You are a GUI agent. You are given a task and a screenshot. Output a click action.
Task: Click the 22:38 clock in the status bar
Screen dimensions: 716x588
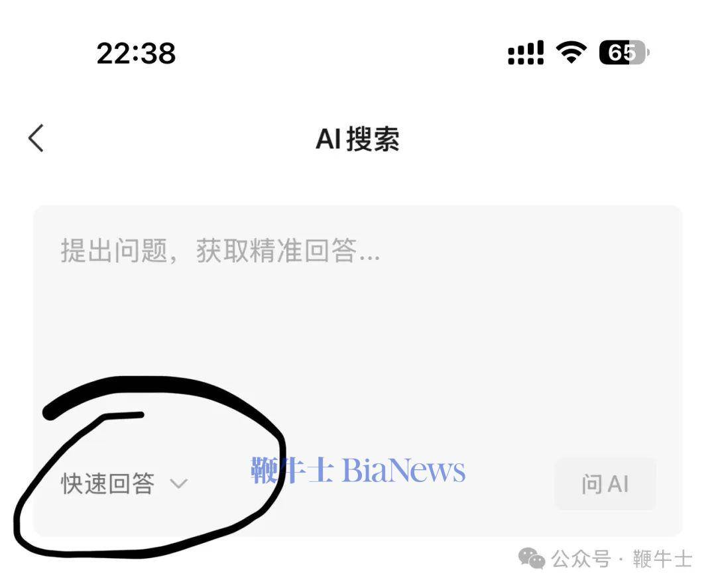click(x=136, y=54)
